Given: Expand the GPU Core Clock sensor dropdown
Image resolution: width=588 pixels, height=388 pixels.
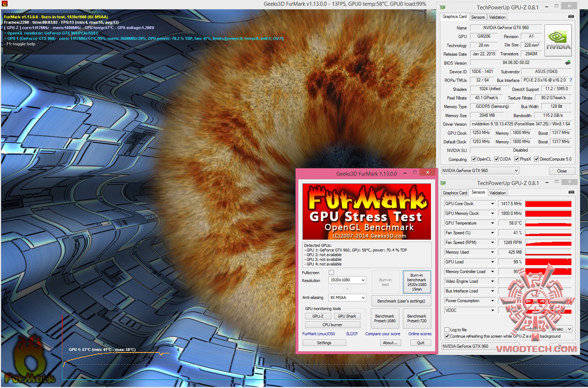Looking at the screenshot, I should click(492, 204).
